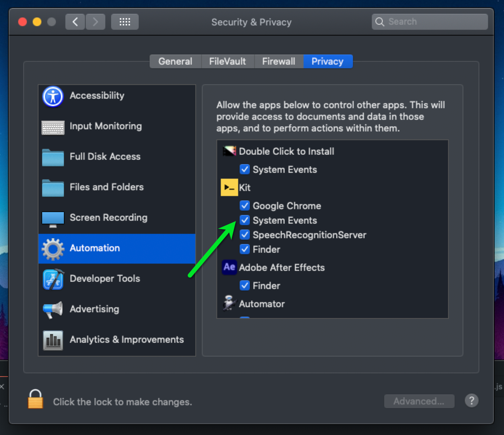Click the Automator robot icon
The height and width of the screenshot is (435, 504).
229,303
